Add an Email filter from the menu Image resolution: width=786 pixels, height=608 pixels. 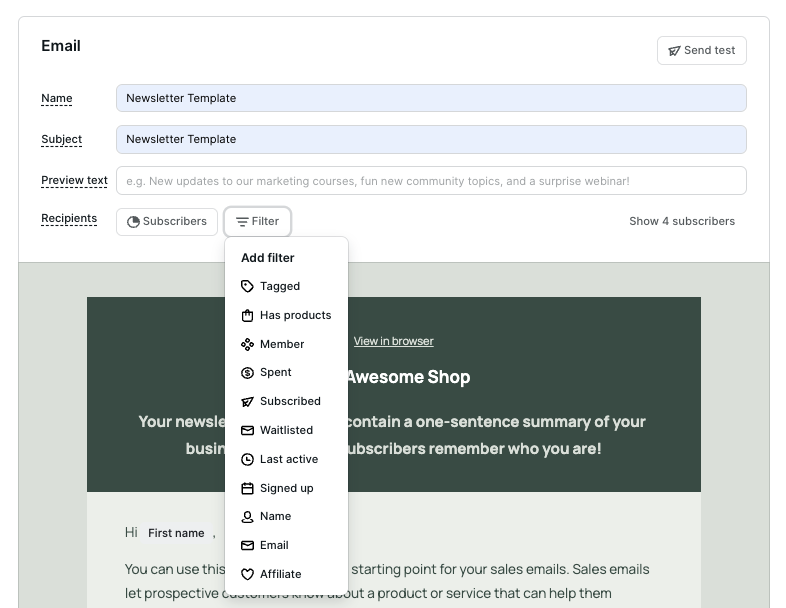[286, 545]
